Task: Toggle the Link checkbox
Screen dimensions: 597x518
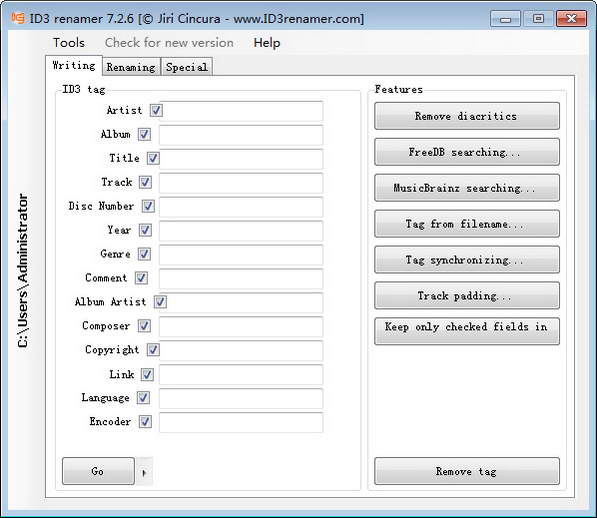Action: (147, 375)
